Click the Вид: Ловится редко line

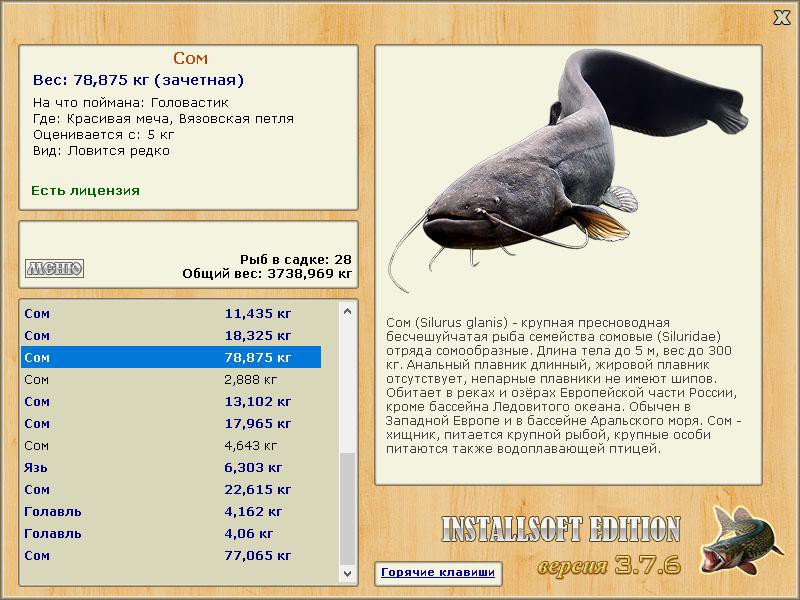pyautogui.click(x=101, y=151)
